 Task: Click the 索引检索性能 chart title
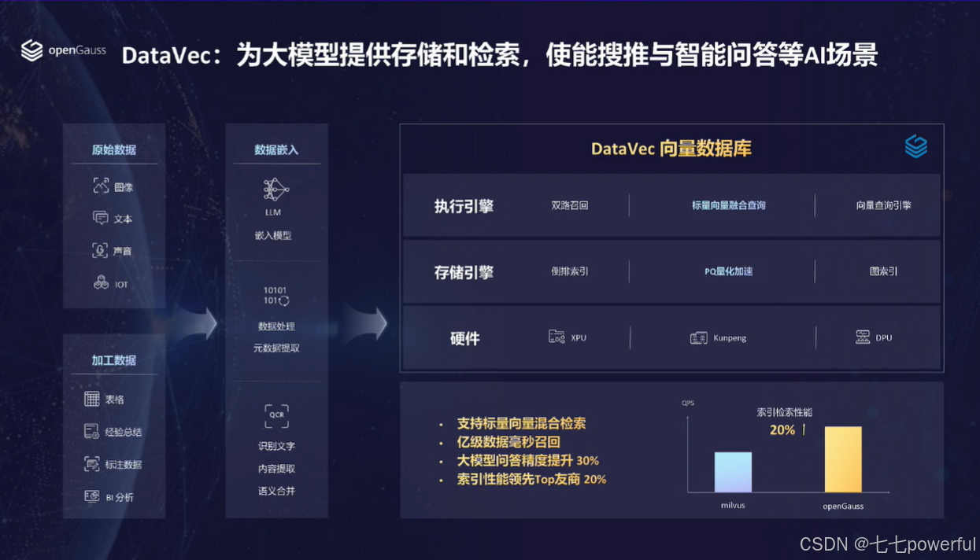pos(784,412)
